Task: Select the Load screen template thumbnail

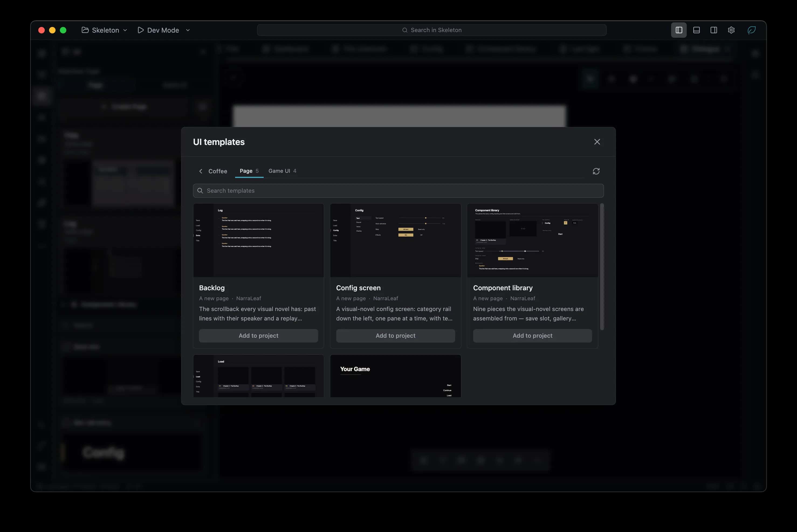Action: click(258, 376)
